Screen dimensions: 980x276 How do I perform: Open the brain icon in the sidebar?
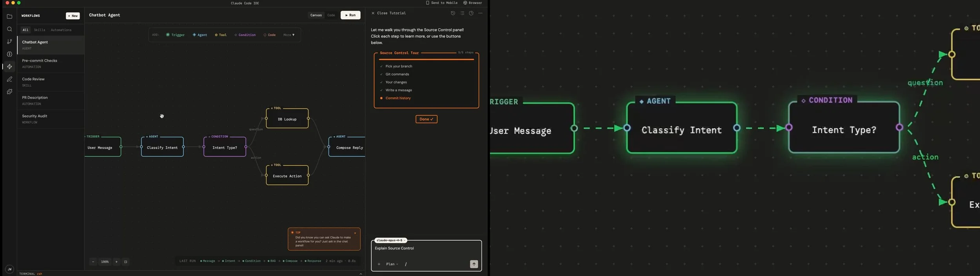pyautogui.click(x=9, y=54)
